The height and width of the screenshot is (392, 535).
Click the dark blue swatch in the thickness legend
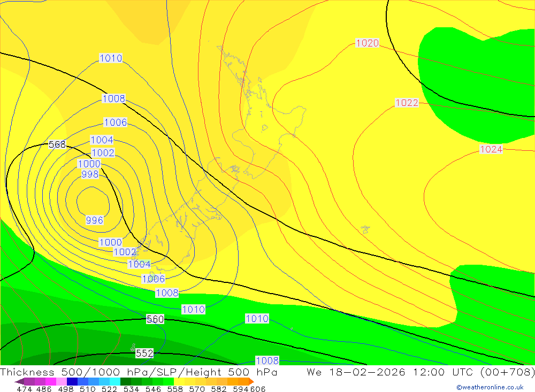[x=72, y=381]
